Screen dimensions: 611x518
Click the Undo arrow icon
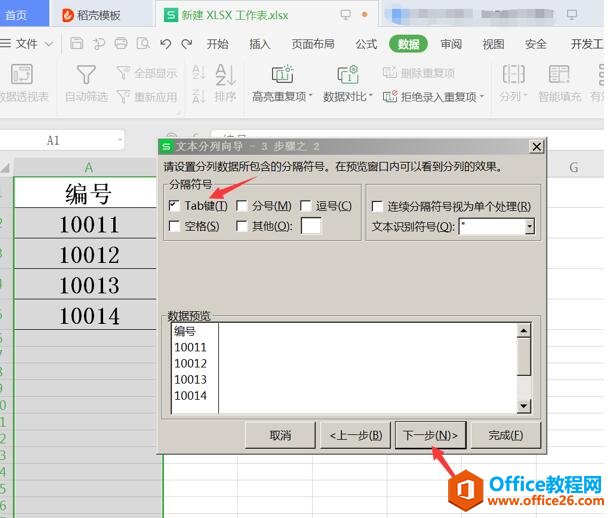[x=166, y=44]
